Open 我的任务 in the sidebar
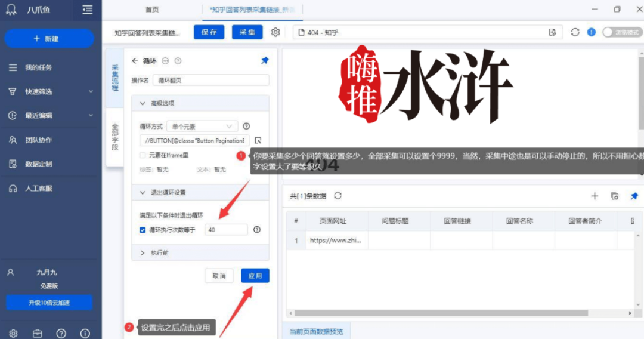Image resolution: width=644 pixels, height=339 pixels. [x=38, y=67]
